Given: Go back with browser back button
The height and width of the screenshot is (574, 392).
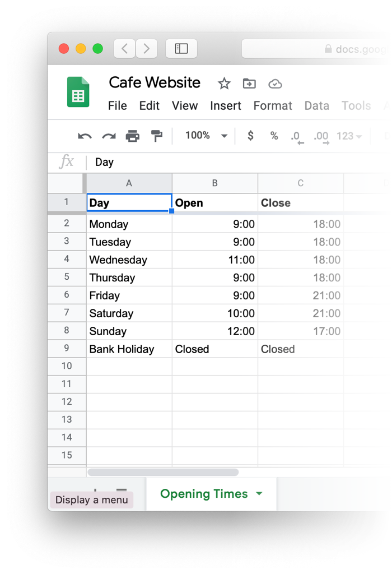Looking at the screenshot, I should coord(124,48).
